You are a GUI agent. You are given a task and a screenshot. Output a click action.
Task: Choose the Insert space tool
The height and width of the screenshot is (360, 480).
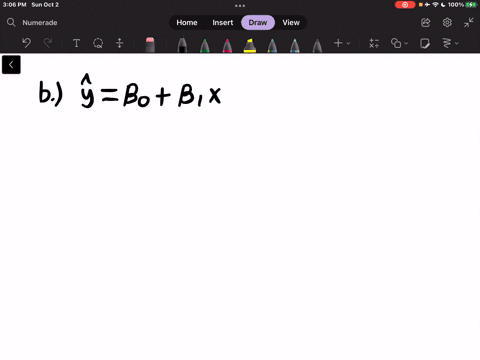click(120, 43)
